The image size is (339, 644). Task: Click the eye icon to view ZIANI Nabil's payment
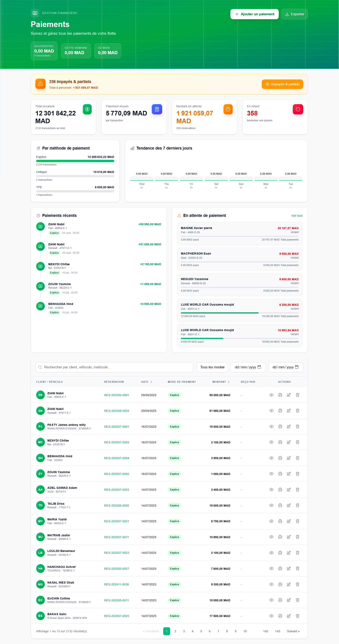click(271, 395)
